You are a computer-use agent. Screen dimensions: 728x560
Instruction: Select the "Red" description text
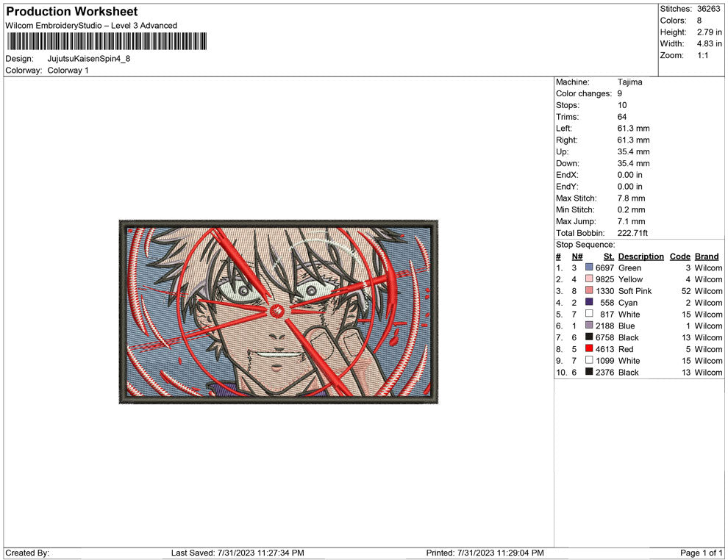click(x=625, y=348)
